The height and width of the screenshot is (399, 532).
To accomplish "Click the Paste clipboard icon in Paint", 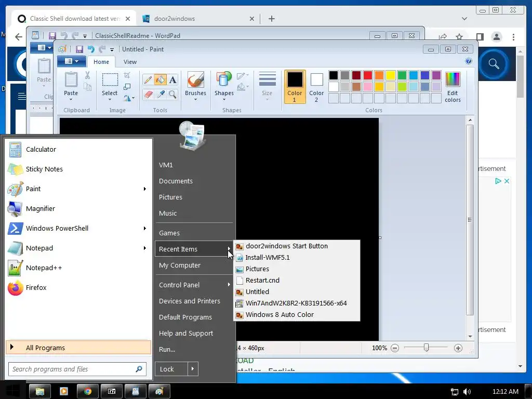I will (71, 79).
